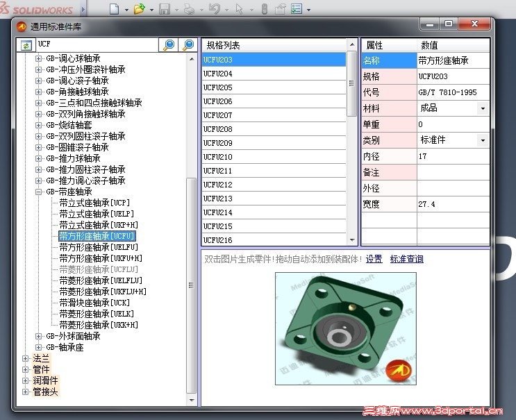Select 带方形座轴承[UKFU+H] tree item
This screenshot has width=516, height=420.
click(101, 258)
